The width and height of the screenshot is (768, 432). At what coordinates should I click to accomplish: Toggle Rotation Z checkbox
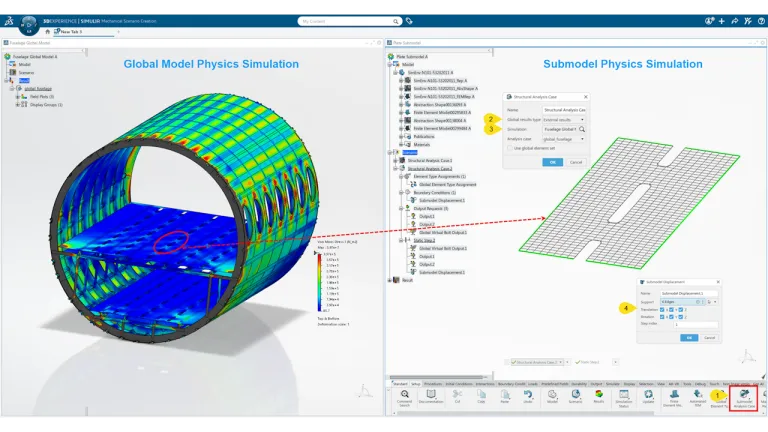[680, 317]
